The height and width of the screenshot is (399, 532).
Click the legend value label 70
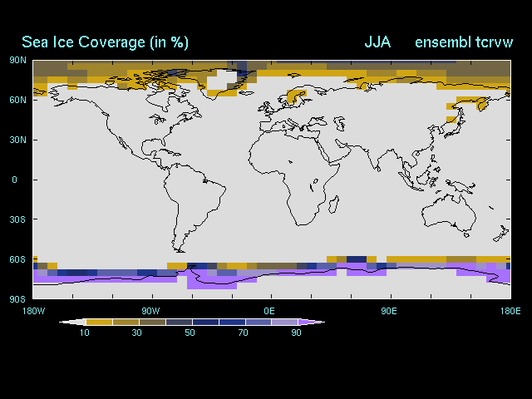coord(244,332)
